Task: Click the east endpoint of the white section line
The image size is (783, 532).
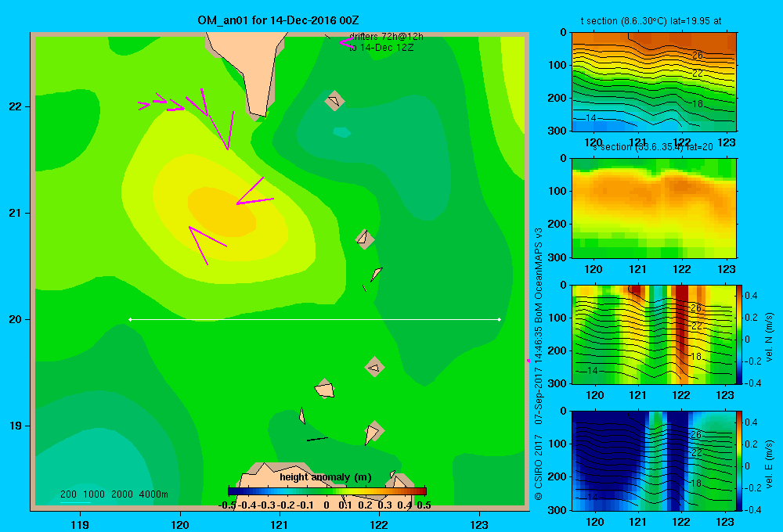Action: pyautogui.click(x=500, y=319)
